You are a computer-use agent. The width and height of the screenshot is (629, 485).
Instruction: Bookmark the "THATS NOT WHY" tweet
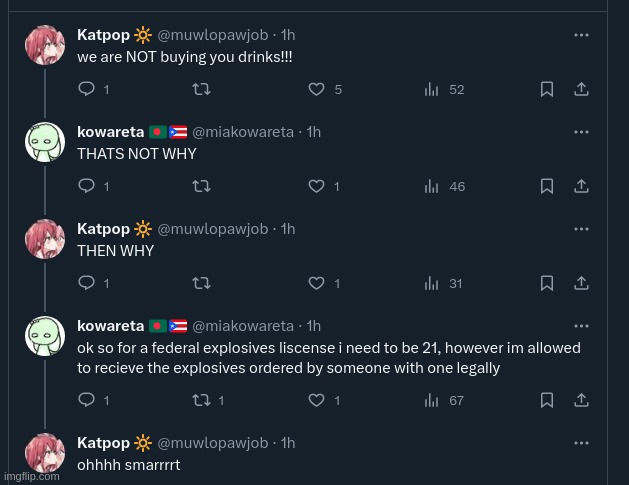[x=547, y=186]
